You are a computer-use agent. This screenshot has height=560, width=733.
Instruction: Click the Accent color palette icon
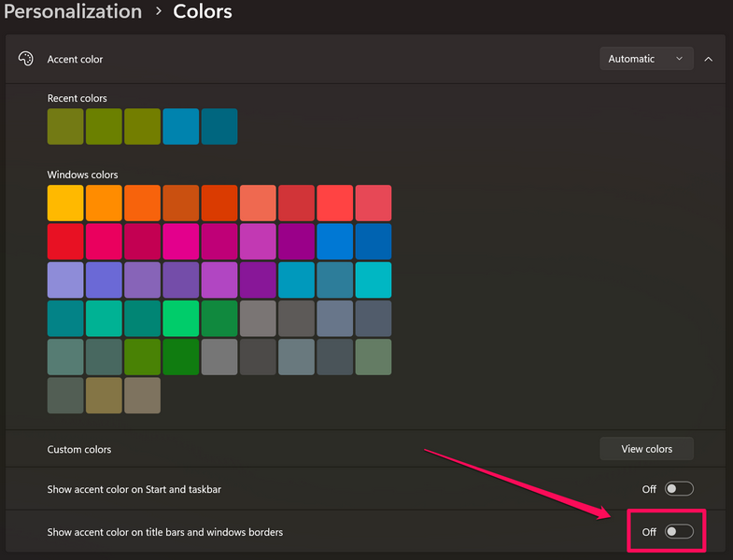[x=25, y=59]
